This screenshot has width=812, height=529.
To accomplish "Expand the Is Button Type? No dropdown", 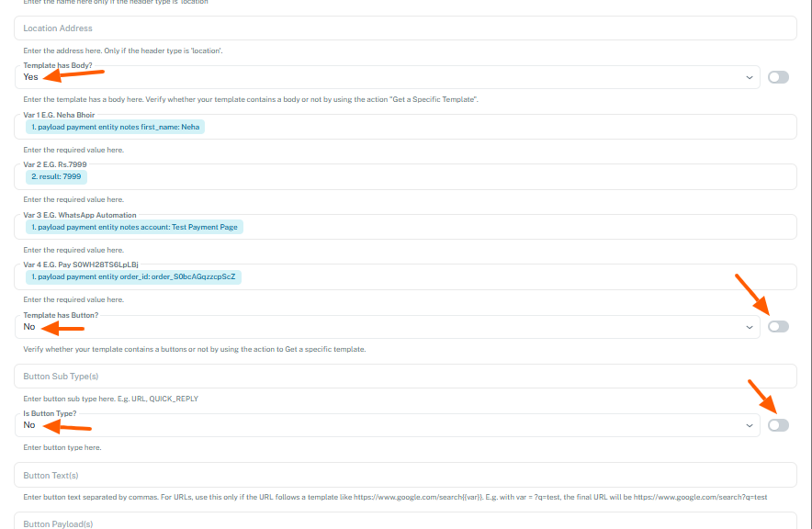I will pyautogui.click(x=386, y=425).
